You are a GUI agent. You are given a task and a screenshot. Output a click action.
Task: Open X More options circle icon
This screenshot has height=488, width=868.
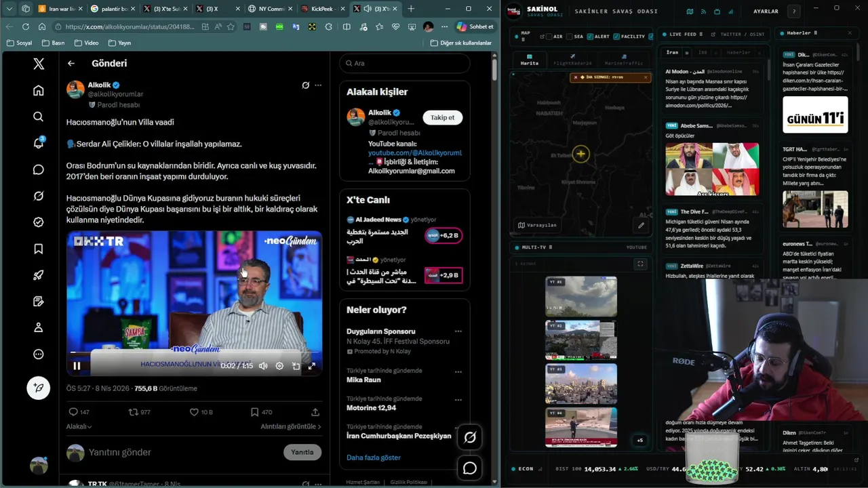(39, 354)
